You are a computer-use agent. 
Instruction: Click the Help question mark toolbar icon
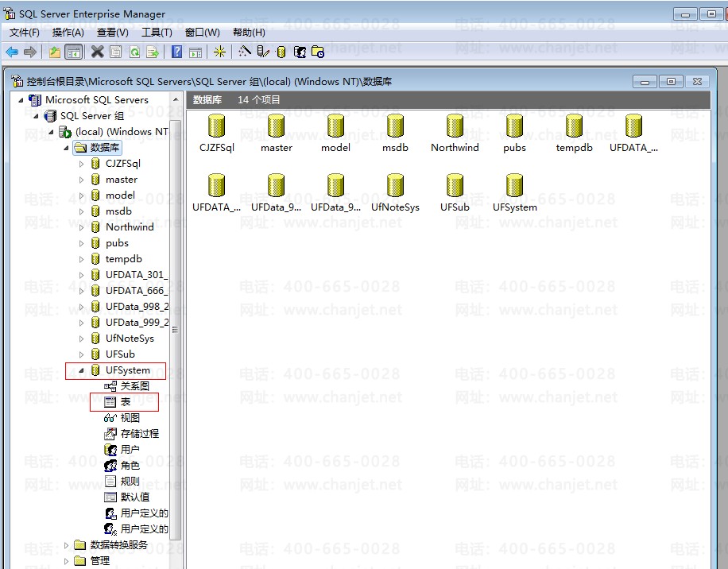click(176, 52)
